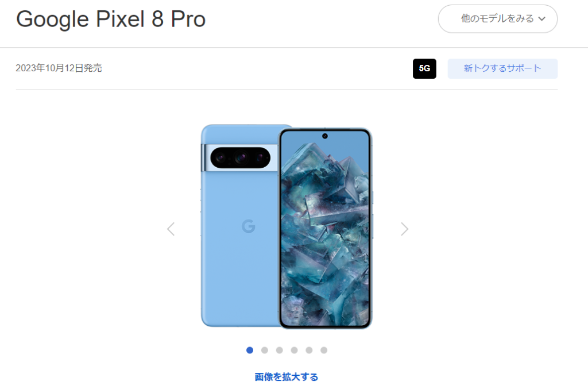The width and height of the screenshot is (588, 389).
Task: Click the front camera punch hole
Action: 325,136
